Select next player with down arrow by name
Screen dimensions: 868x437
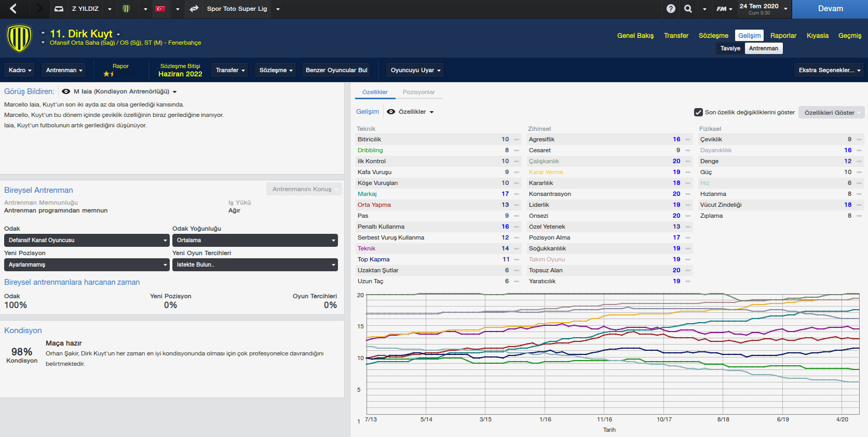coord(43,43)
